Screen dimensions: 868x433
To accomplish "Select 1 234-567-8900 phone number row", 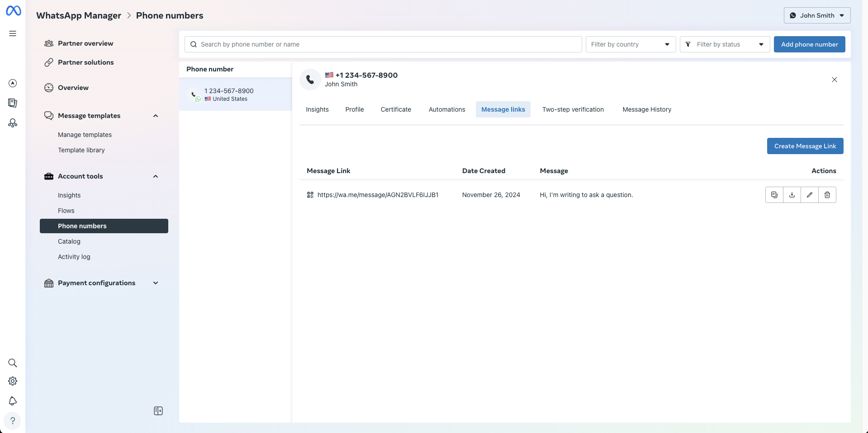I will [x=235, y=94].
